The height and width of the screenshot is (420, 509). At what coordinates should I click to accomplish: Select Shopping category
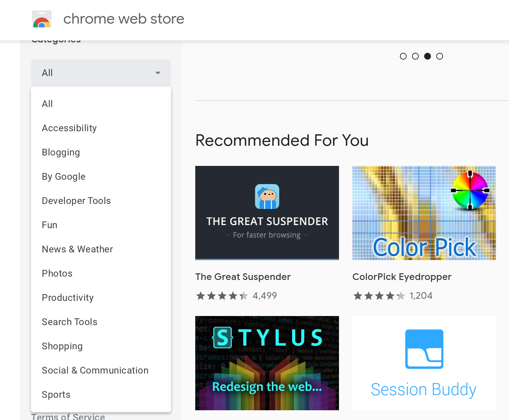101,346
